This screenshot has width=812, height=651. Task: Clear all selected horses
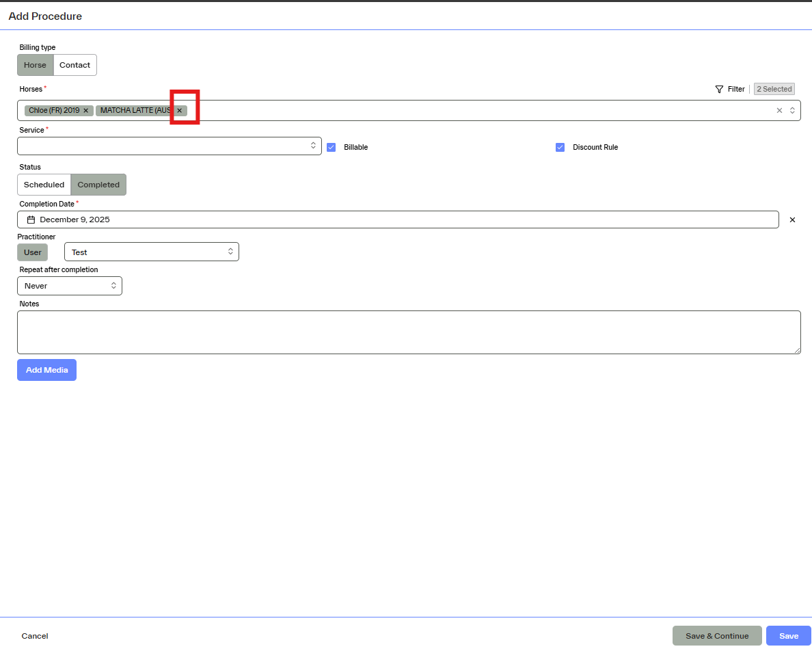pos(779,110)
